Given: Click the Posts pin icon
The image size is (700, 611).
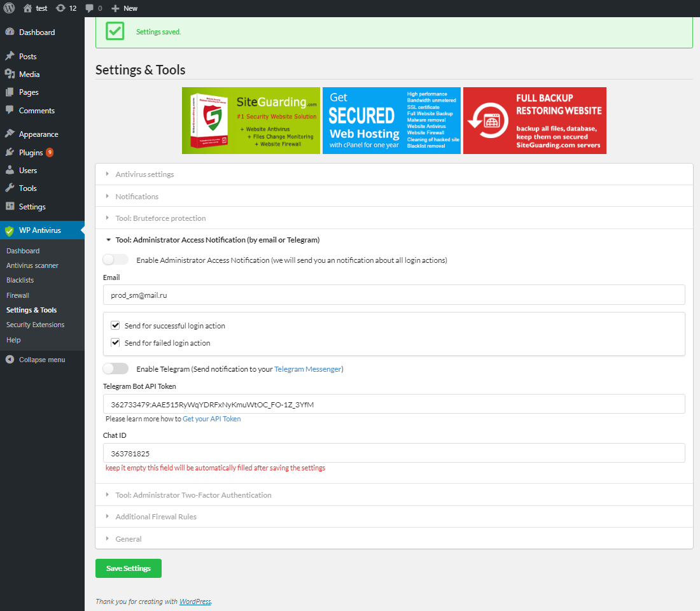Looking at the screenshot, I should coord(10,56).
